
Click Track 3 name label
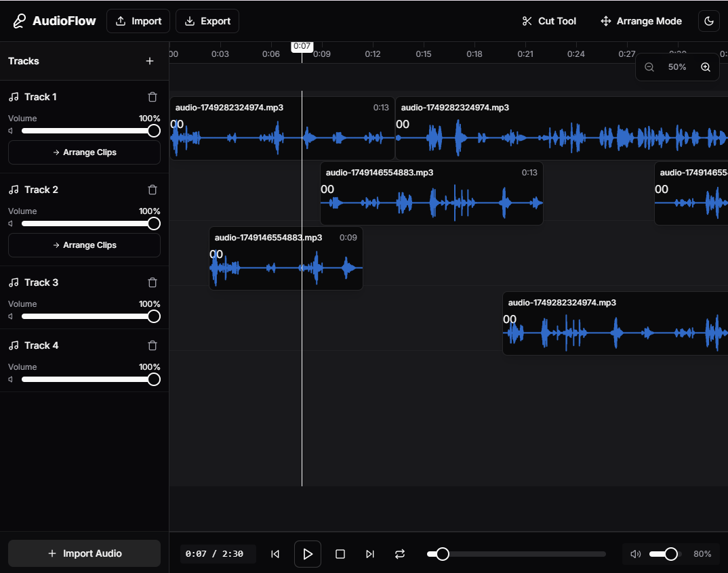41,282
